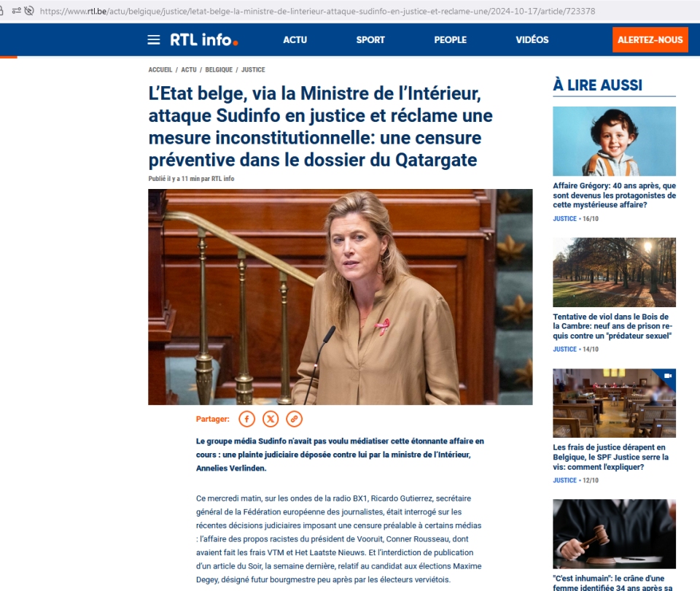Select the JUSTICE breadcrumb link

tap(253, 70)
